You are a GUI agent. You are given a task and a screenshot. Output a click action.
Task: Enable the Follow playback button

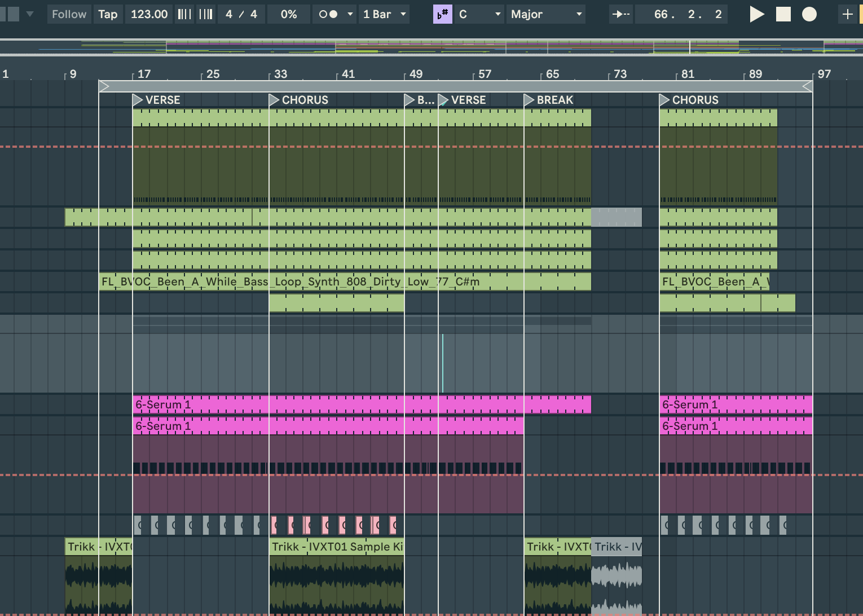coord(69,14)
